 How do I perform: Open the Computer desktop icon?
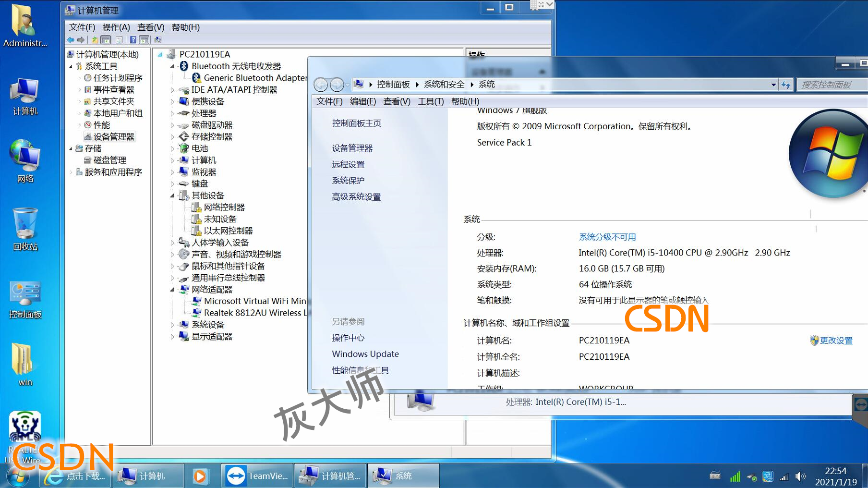[x=25, y=97]
